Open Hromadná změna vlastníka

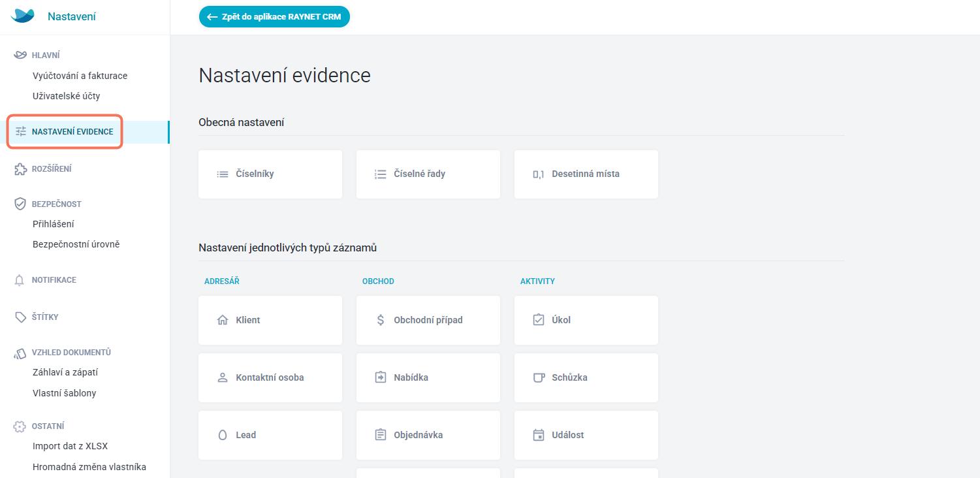(89, 467)
